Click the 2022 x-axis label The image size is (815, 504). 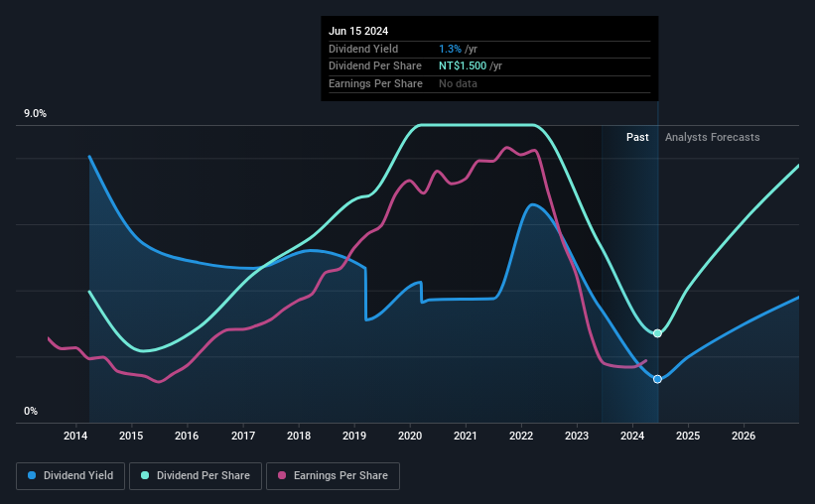(x=521, y=436)
